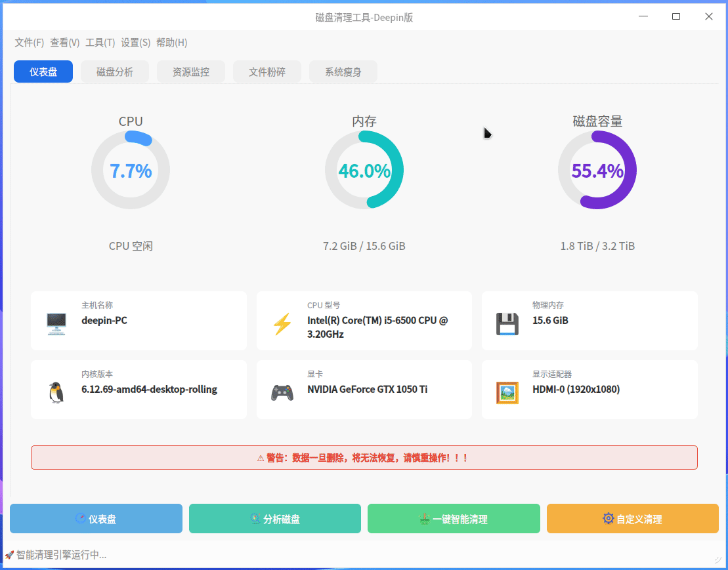Click the 'NVIDIA GeForce GTX 1050 Ti' text
This screenshot has height=570, width=728.
(367, 389)
